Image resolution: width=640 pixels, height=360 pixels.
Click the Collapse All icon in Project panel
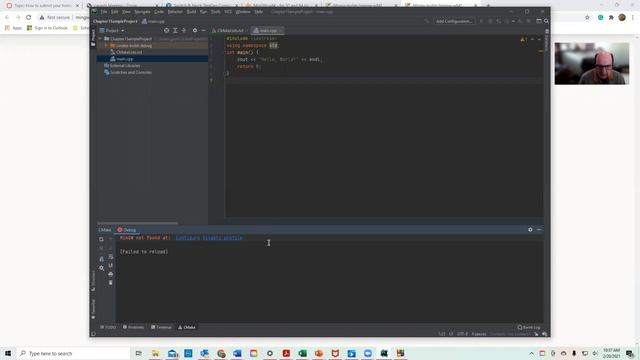(x=184, y=31)
